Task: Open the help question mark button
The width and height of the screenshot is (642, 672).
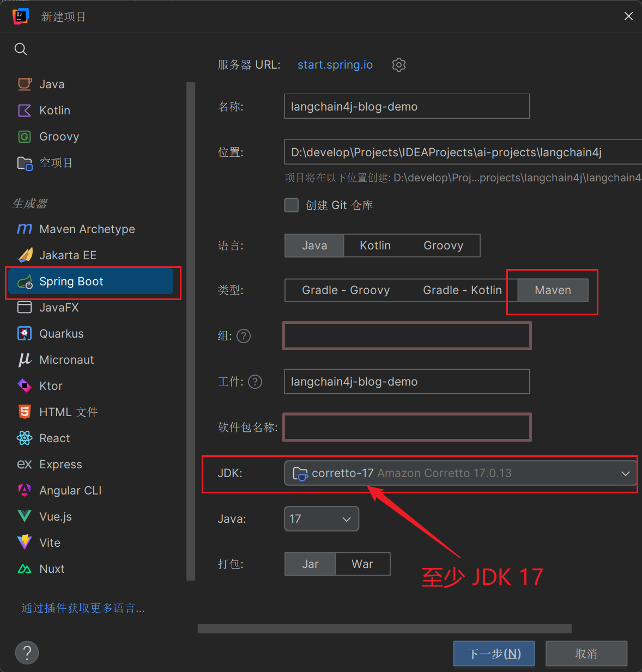Action: (27, 652)
